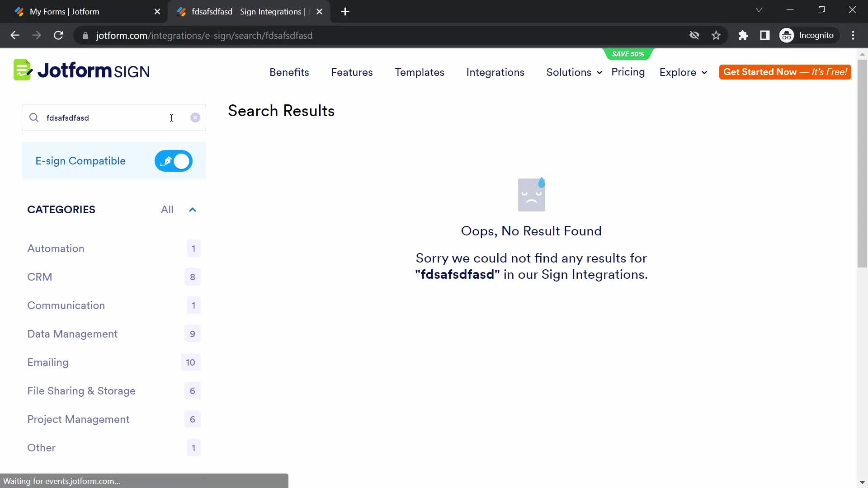Click the CRM category filter item

[39, 277]
